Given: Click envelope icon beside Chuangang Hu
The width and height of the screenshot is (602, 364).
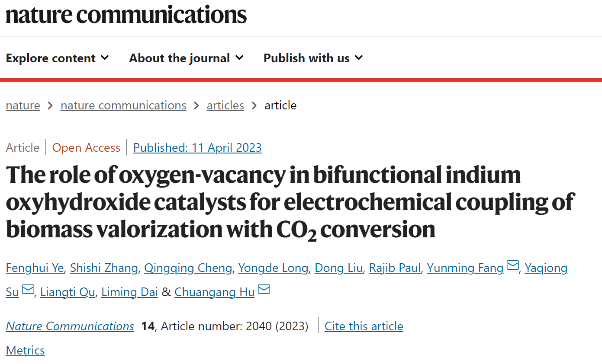Looking at the screenshot, I should tap(264, 289).
